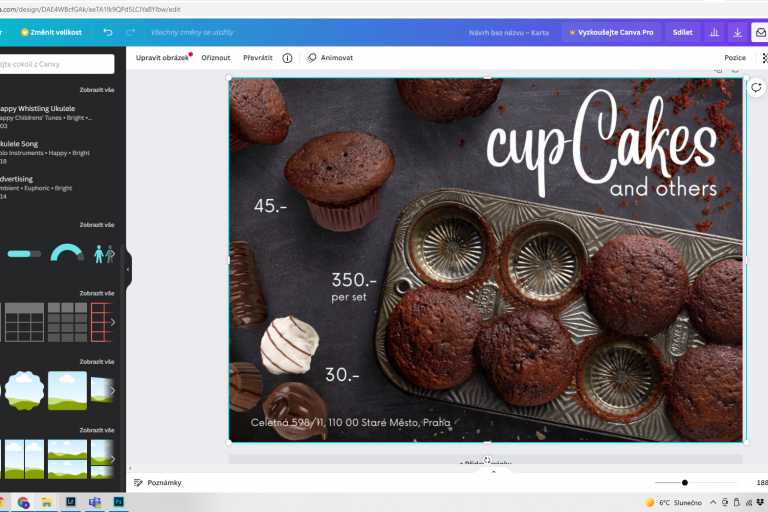768x512 pixels.
Task: Select Oříznout crop option
Action: click(x=216, y=58)
